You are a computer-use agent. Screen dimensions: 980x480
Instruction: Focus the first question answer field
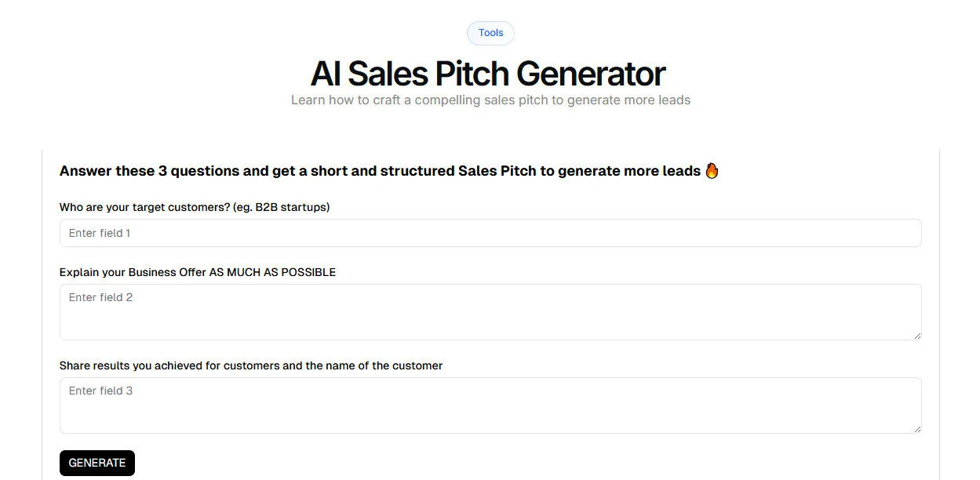pos(490,232)
